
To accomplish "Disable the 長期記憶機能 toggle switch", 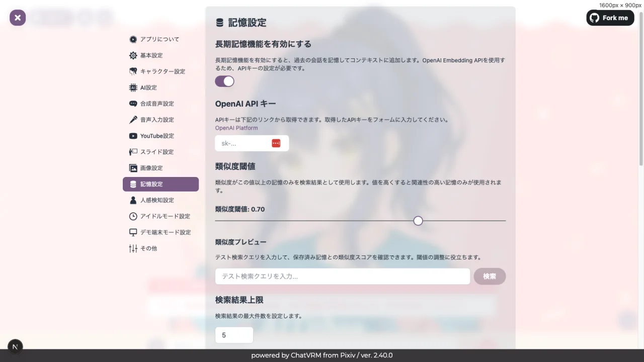I will (x=224, y=81).
